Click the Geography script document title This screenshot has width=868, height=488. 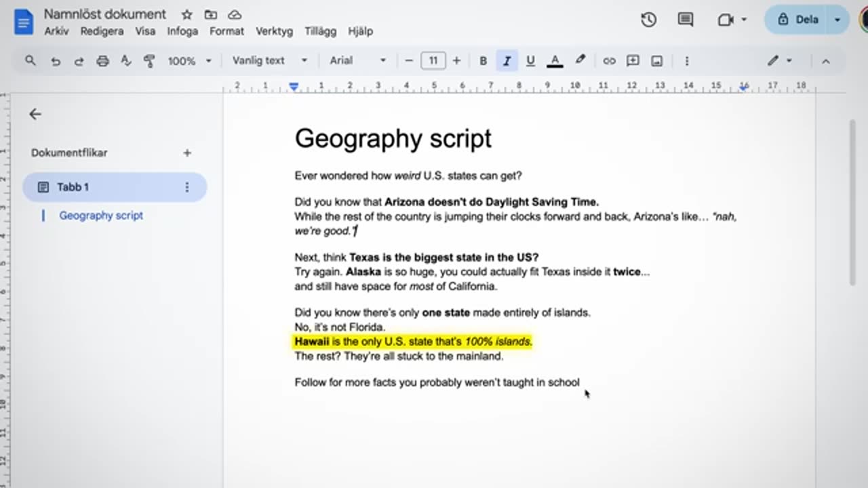pos(393,138)
